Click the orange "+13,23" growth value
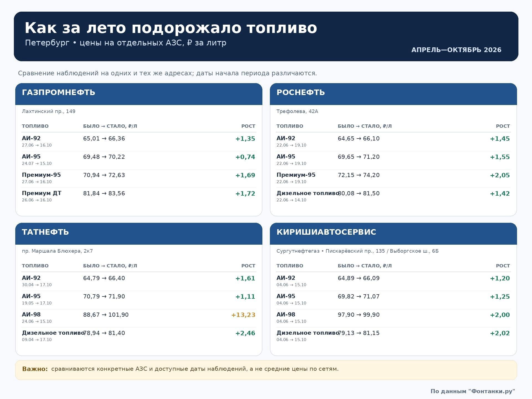Screen dimensions: 532x399 [243, 315]
